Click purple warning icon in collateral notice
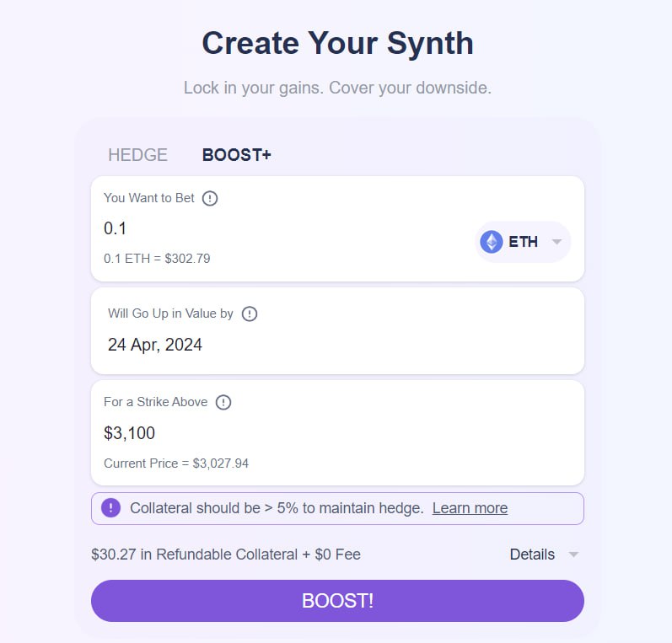The width and height of the screenshot is (672, 643). tap(111, 508)
